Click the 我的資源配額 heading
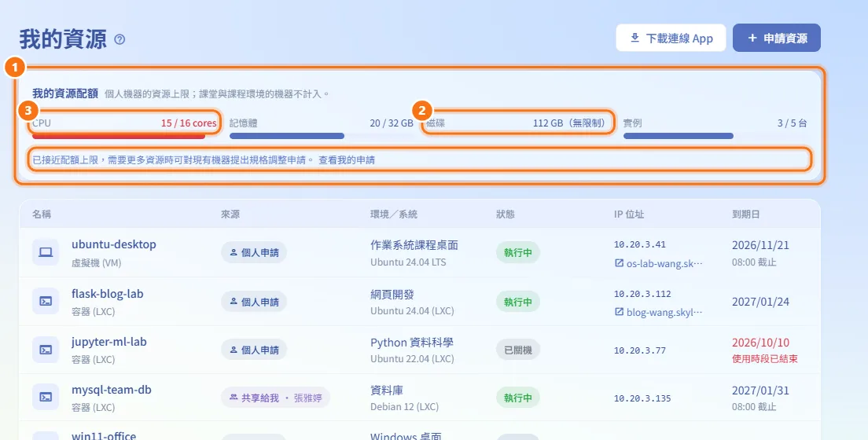 point(65,93)
